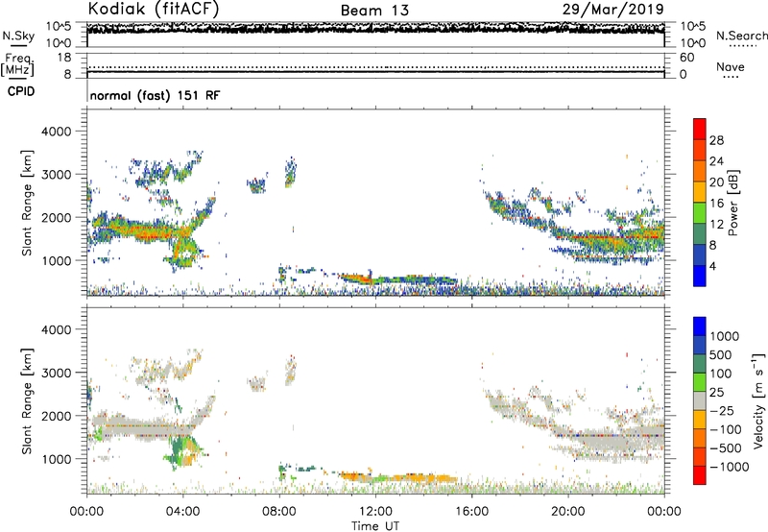Click the 'Power [dB]' color bar label
768x532 pixels.
coord(732,203)
